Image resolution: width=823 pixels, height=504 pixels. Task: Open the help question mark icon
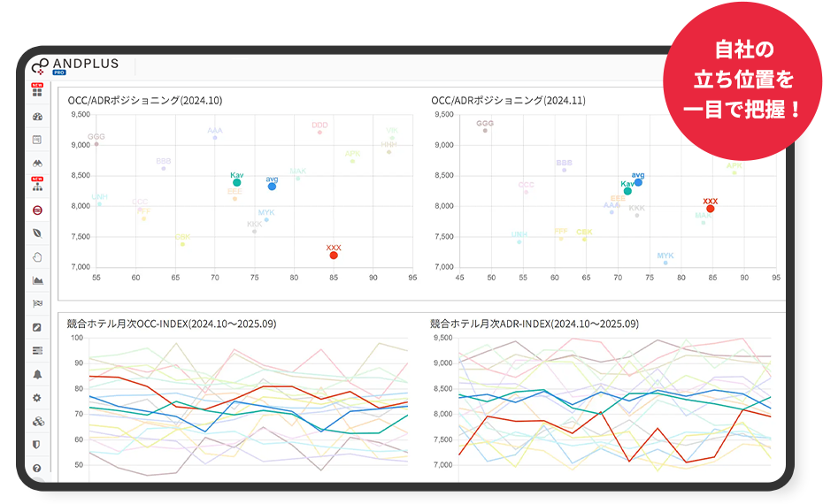coord(37,468)
